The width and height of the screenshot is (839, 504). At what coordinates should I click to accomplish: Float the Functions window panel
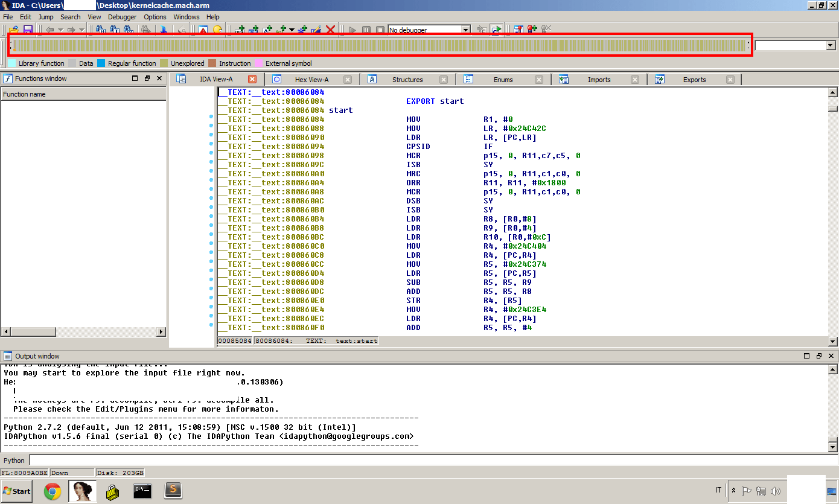point(147,78)
